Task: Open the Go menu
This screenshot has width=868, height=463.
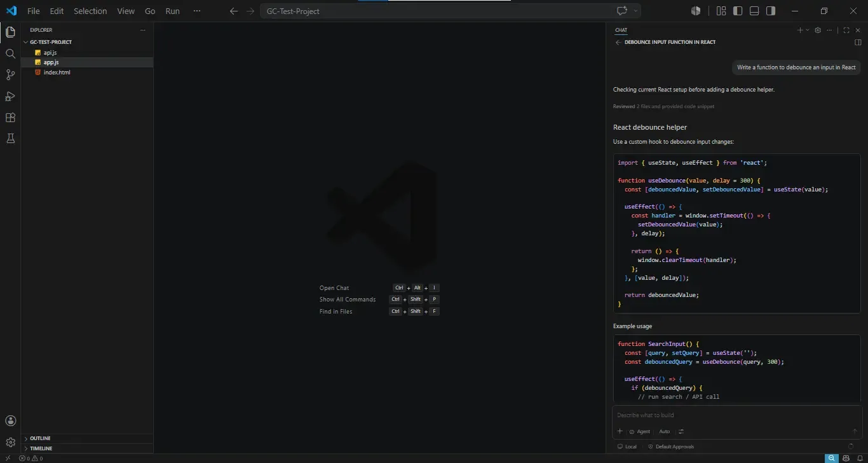Action: pyautogui.click(x=150, y=11)
